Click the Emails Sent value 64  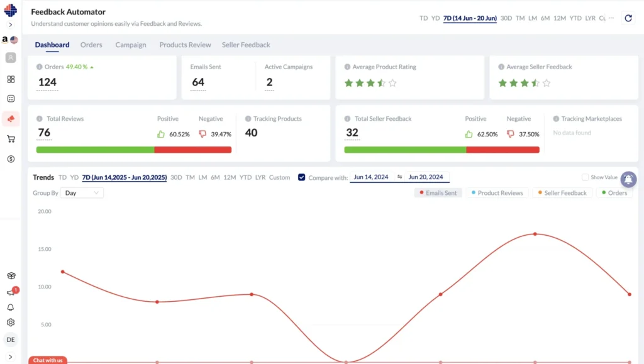pyautogui.click(x=198, y=82)
